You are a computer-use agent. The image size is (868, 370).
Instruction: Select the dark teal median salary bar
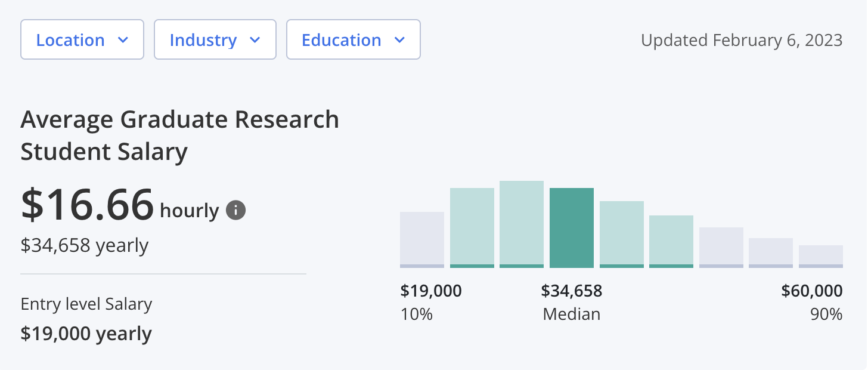(x=572, y=228)
